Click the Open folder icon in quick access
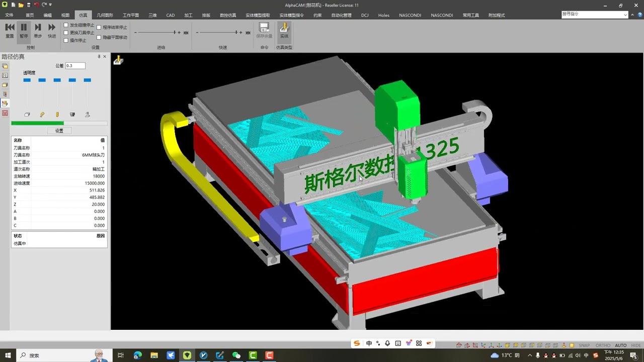Screen dimensions: 644x362 (x=21, y=5)
